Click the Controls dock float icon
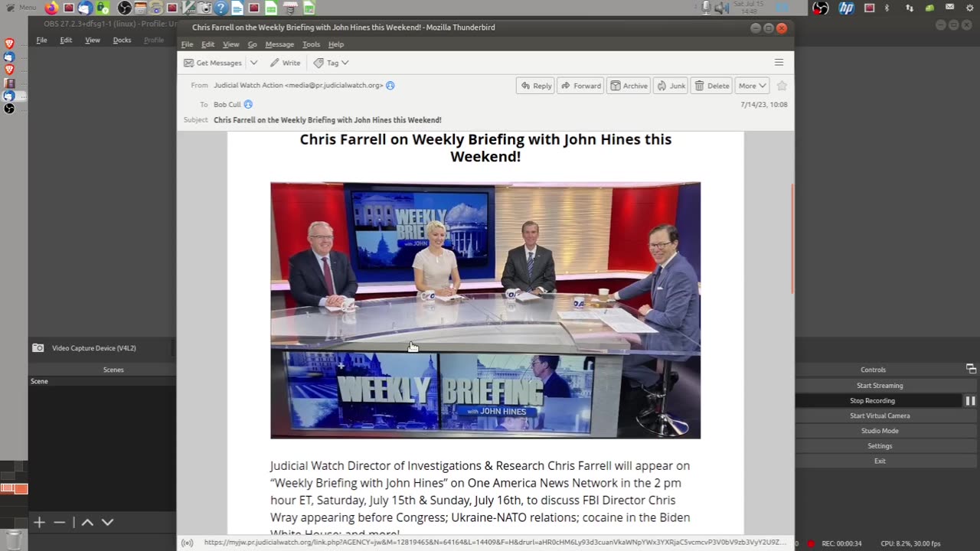The width and height of the screenshot is (980, 551). click(x=971, y=369)
